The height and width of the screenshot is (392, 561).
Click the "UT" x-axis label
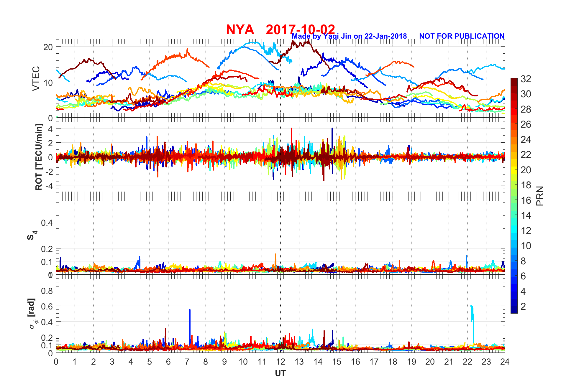(280, 373)
